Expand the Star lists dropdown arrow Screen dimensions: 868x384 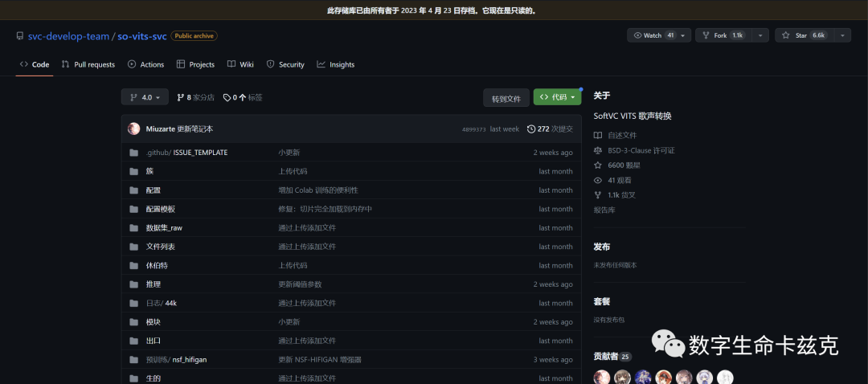coord(842,35)
